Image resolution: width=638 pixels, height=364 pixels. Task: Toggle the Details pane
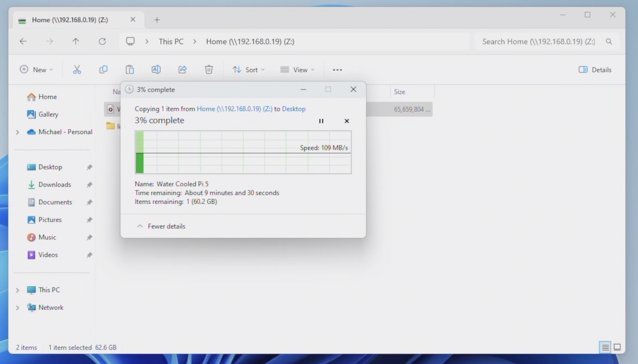(595, 70)
